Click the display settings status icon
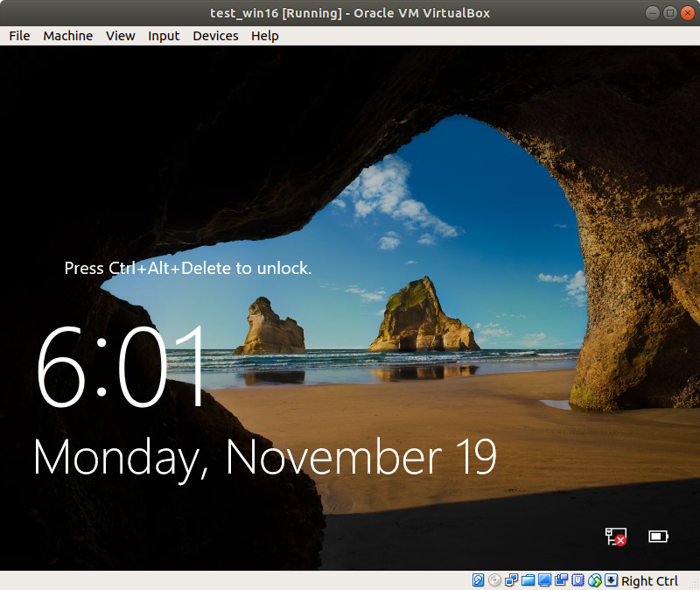 tap(545, 580)
